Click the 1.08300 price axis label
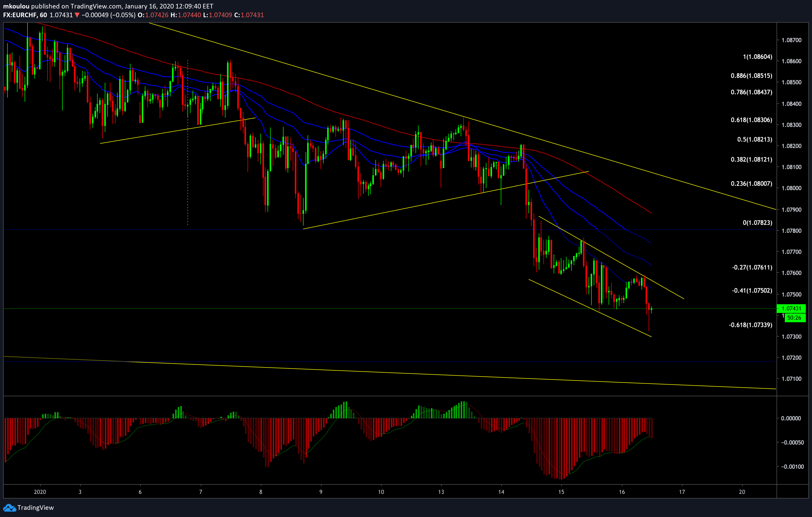The height and width of the screenshot is (517, 812). click(x=791, y=125)
